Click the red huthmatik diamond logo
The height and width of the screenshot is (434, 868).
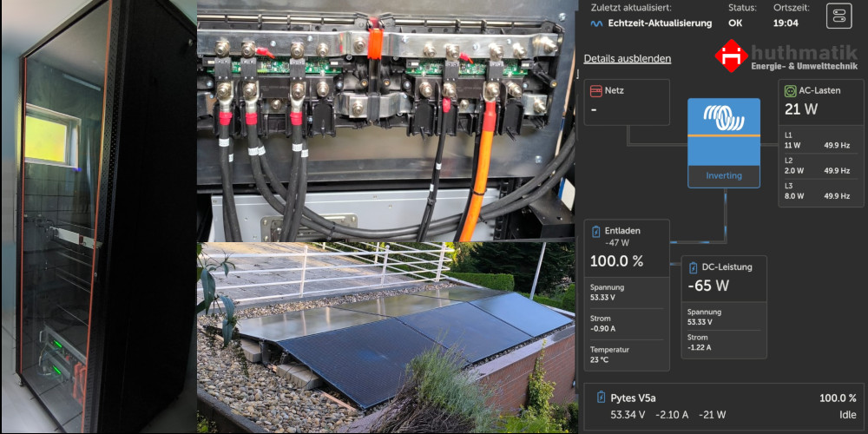731,56
